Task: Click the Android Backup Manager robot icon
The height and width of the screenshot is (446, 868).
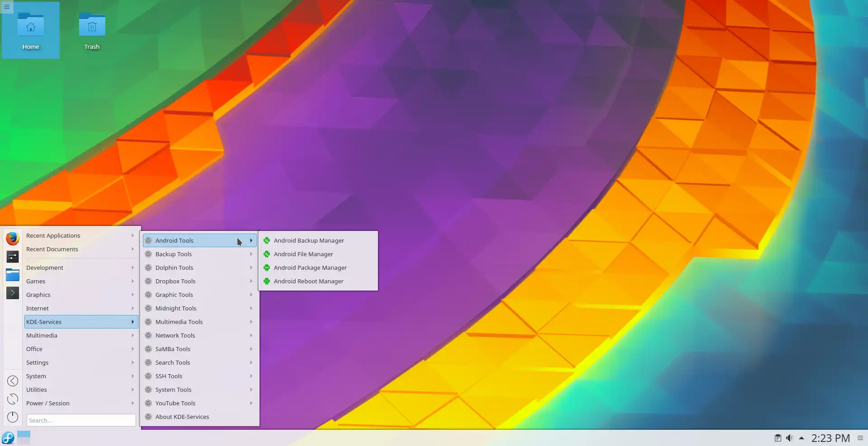Action: pyautogui.click(x=267, y=240)
